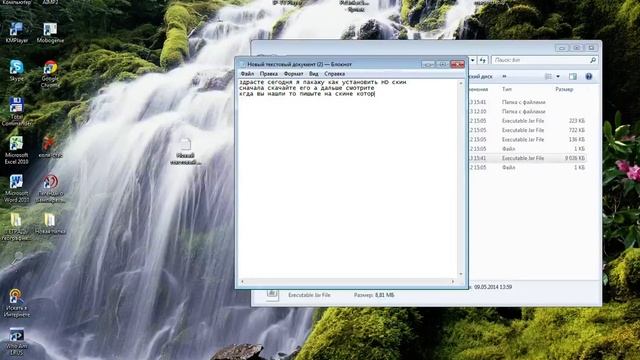Close the Notepad window
Screen dimensions: 640x360
[x=457, y=64]
